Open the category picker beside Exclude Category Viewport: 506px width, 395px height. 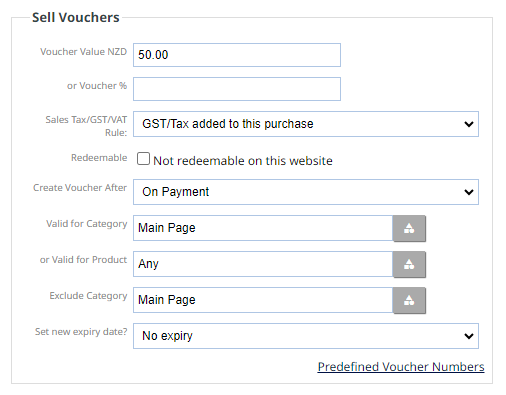point(409,300)
